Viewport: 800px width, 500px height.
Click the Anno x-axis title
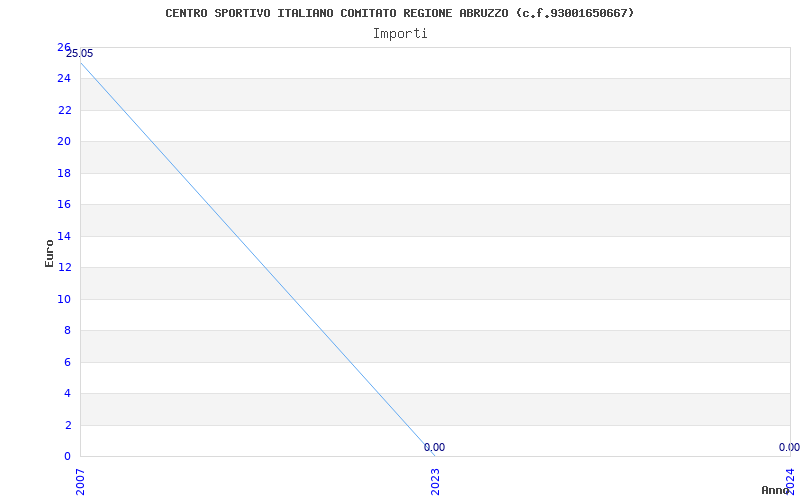pos(775,490)
